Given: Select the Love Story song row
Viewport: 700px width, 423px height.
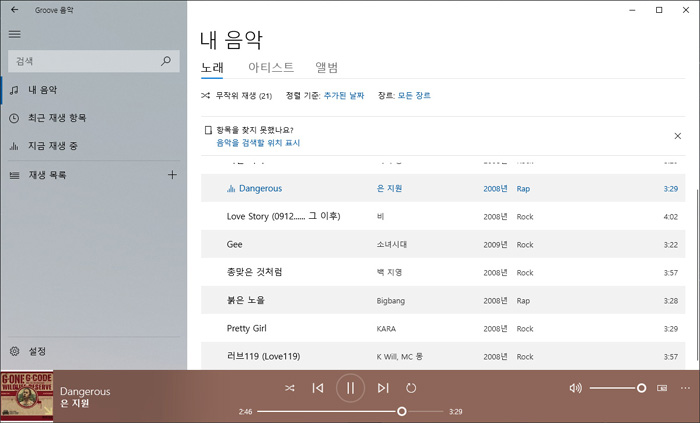Looking at the screenshot, I should point(443,216).
